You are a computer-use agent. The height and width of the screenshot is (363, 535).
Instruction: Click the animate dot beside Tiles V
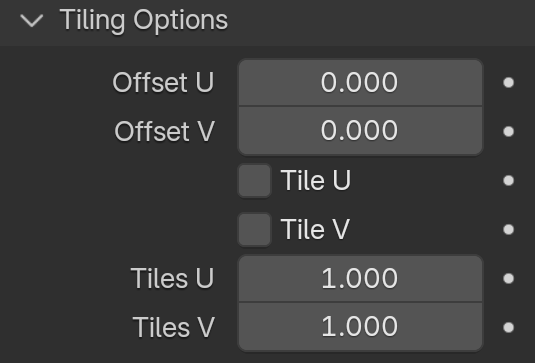pyautogui.click(x=508, y=328)
